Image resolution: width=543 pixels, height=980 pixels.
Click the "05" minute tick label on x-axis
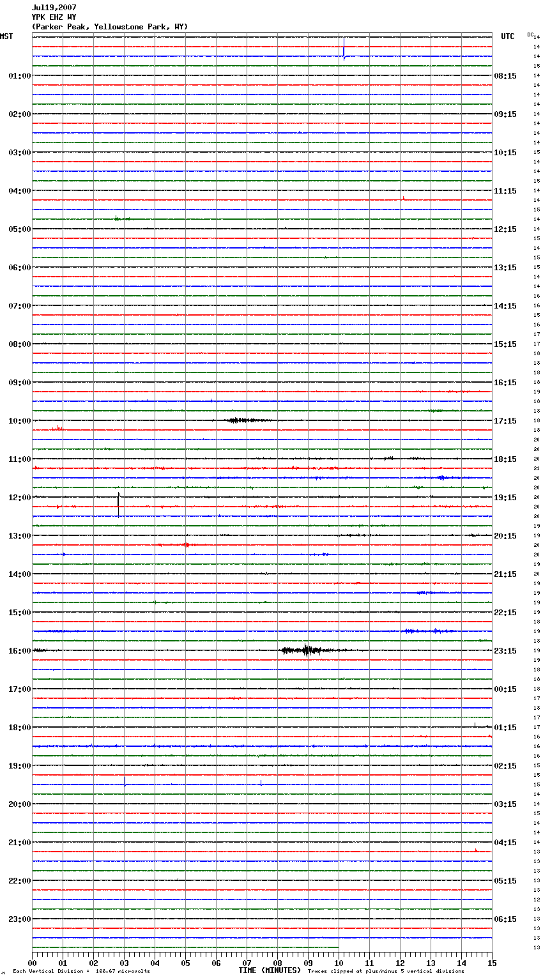click(x=186, y=963)
